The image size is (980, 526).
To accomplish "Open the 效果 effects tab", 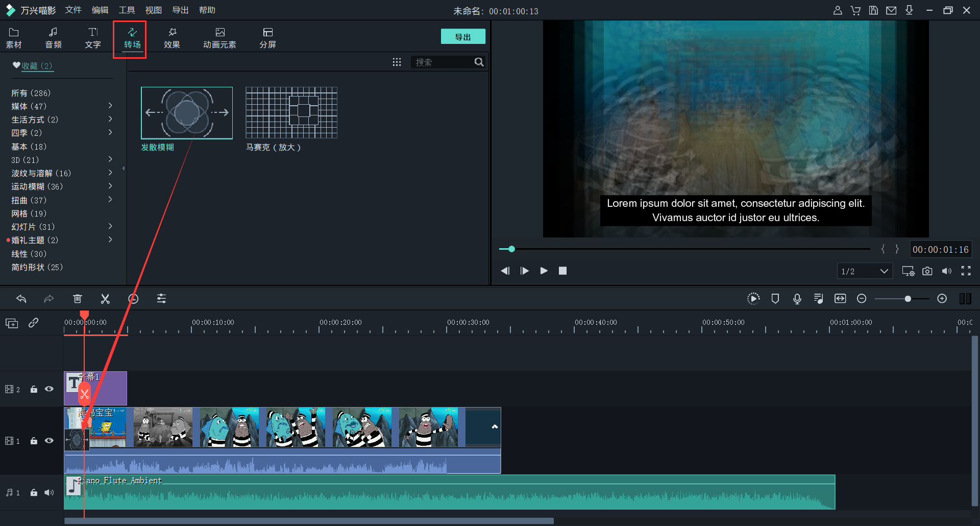I will click(171, 38).
